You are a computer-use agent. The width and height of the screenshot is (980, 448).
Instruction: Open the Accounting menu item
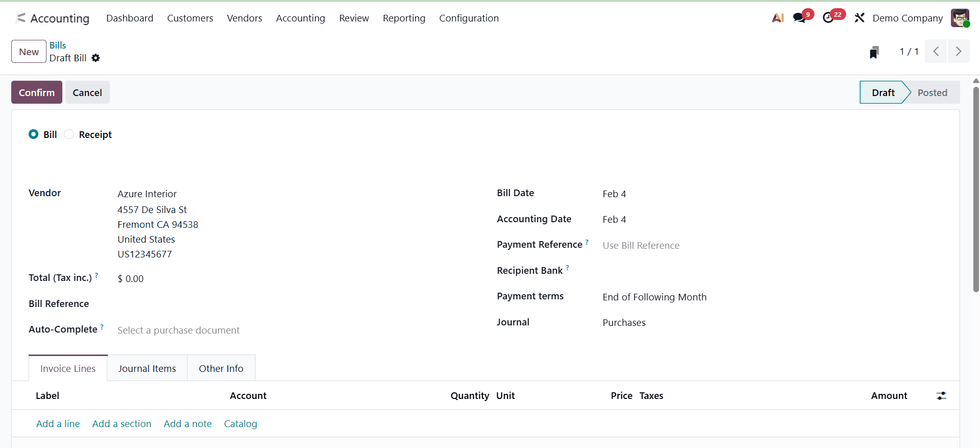coord(300,18)
